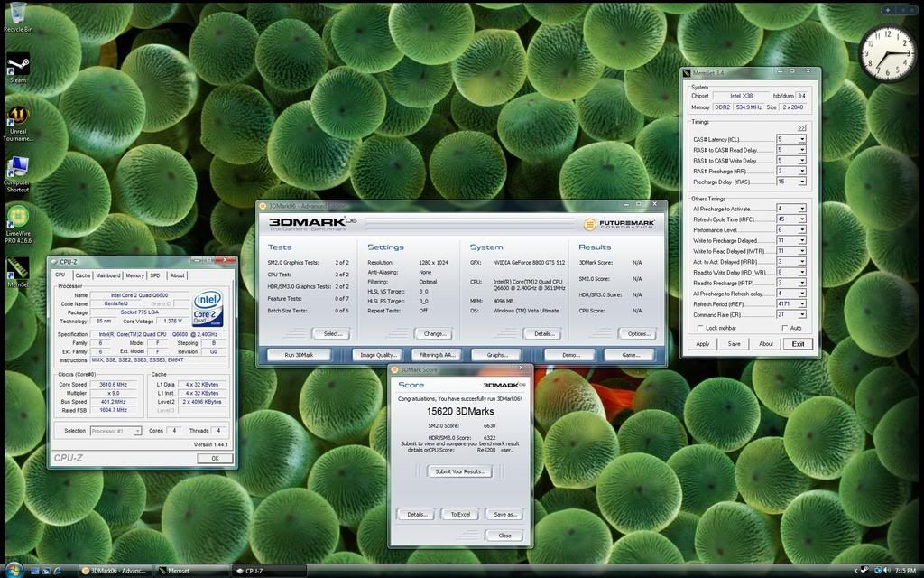Click the Image Quality button in 3DMark06
924x578 pixels.
pos(378,355)
